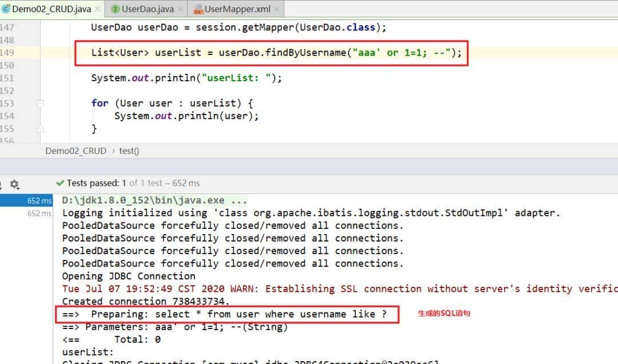Click line number 151 in the gutter

pyautogui.click(x=7, y=78)
